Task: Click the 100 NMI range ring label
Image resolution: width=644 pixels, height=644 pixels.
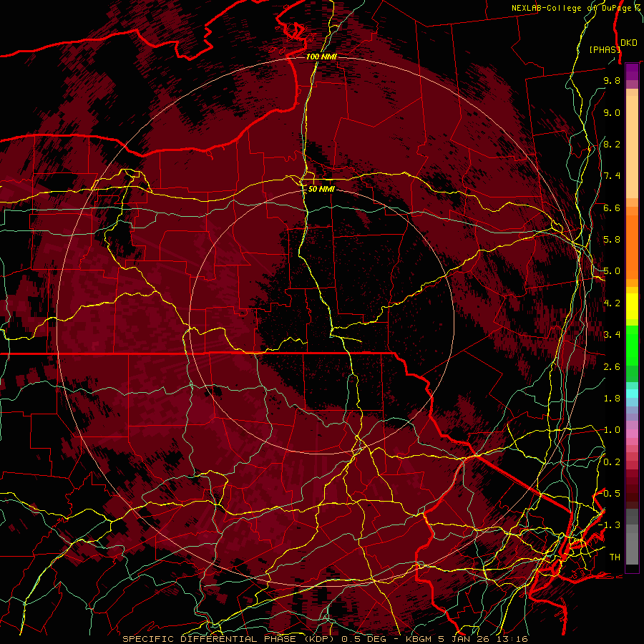Action: 321,57
